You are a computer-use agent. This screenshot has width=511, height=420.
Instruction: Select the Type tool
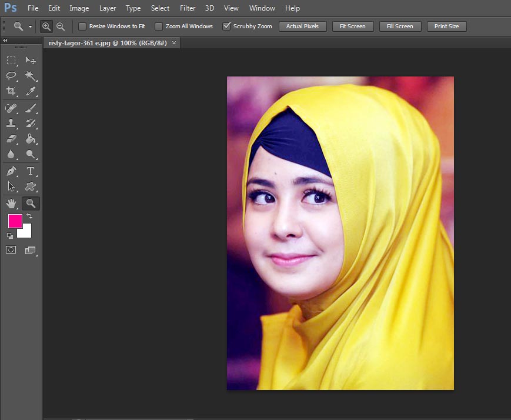[31, 171]
